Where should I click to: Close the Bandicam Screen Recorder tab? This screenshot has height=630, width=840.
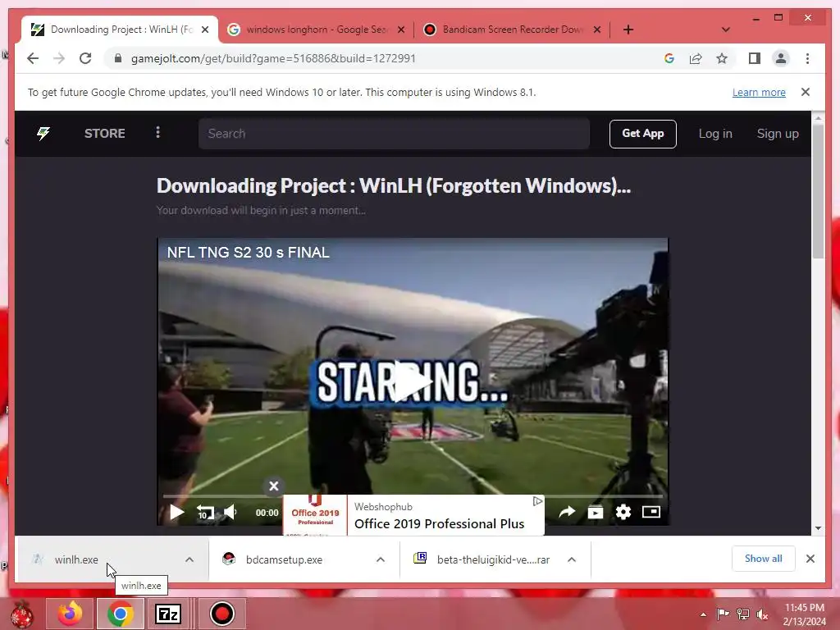coord(597,30)
